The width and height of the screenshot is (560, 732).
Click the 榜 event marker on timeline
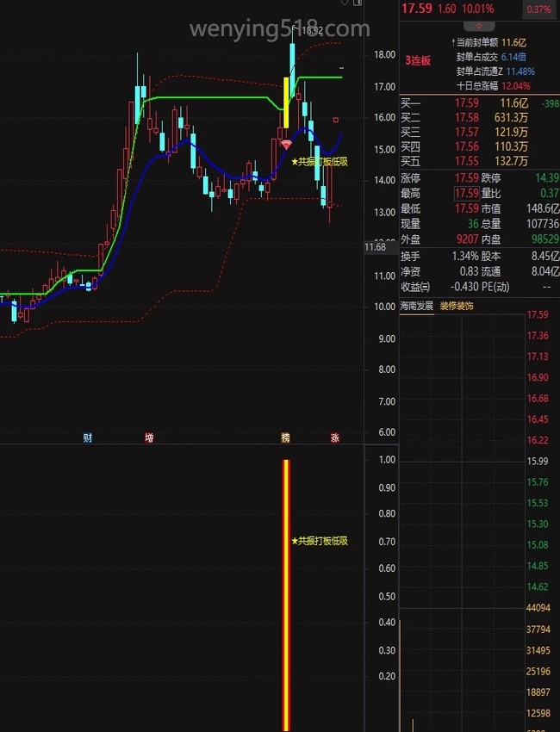coord(285,438)
